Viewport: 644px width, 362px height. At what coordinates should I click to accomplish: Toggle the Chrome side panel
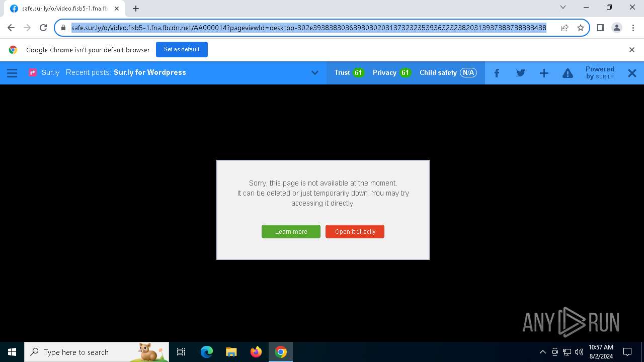point(600,28)
